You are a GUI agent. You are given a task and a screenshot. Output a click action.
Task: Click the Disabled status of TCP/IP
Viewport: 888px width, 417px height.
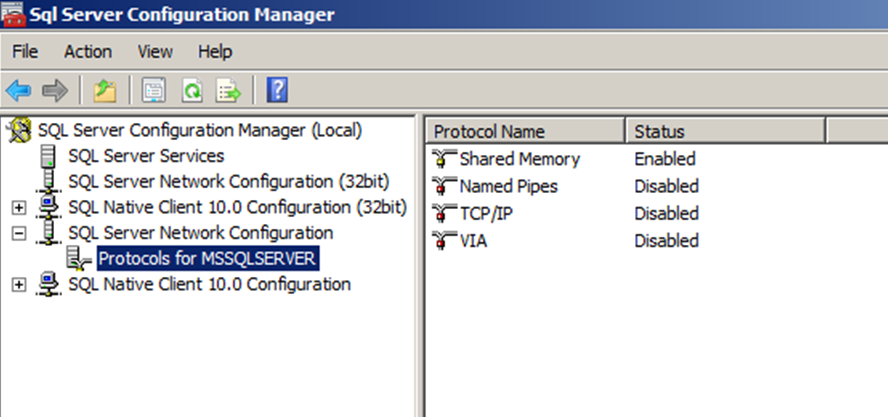click(x=667, y=214)
